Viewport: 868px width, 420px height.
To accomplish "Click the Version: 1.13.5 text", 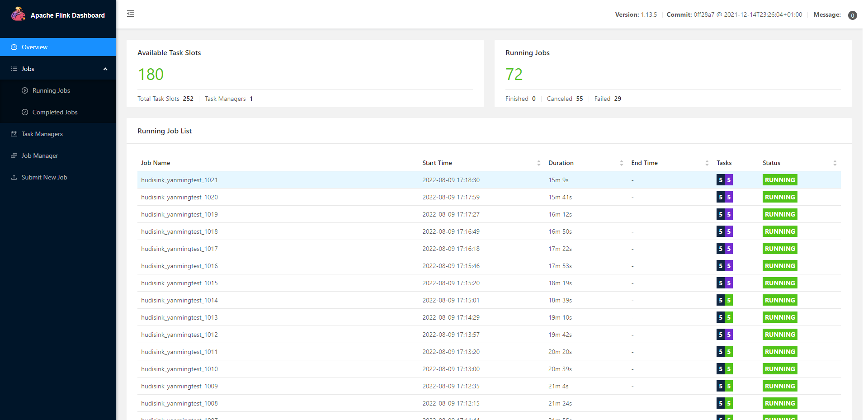I will point(636,14).
